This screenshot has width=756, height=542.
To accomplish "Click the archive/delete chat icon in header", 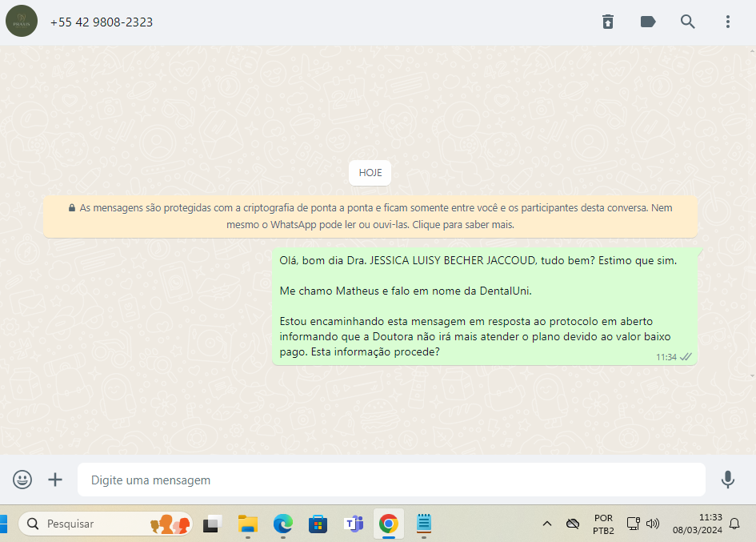I will 608,22.
